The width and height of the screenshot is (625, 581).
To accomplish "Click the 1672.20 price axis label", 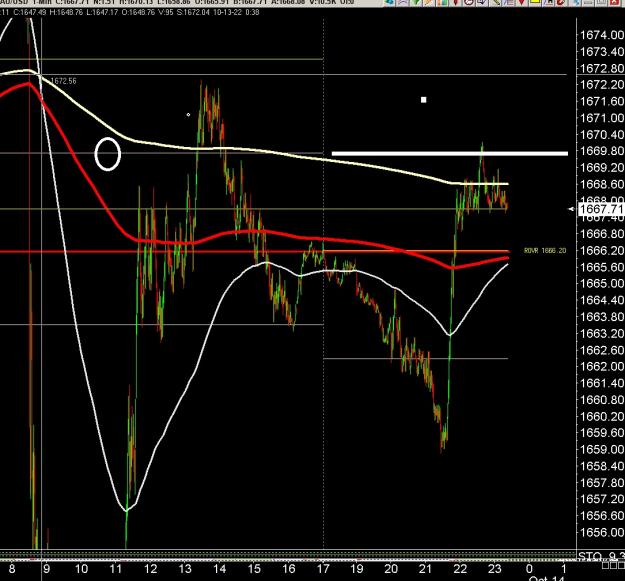I will click(x=601, y=85).
